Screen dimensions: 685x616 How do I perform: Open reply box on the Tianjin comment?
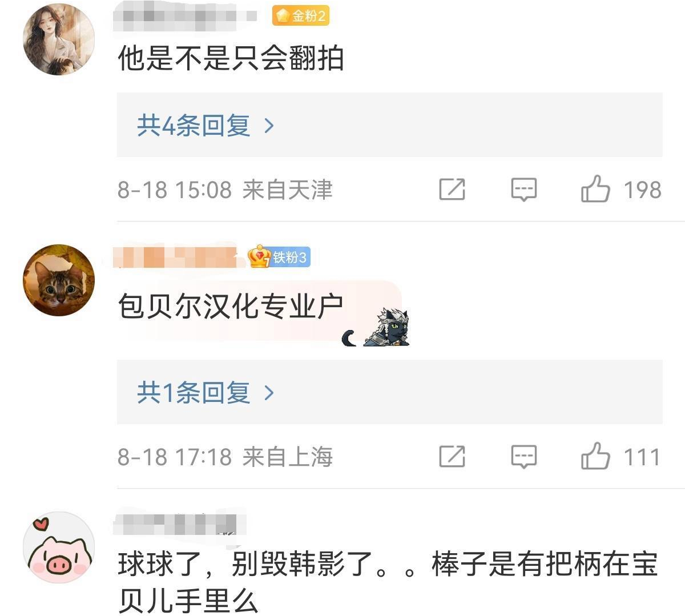click(523, 190)
